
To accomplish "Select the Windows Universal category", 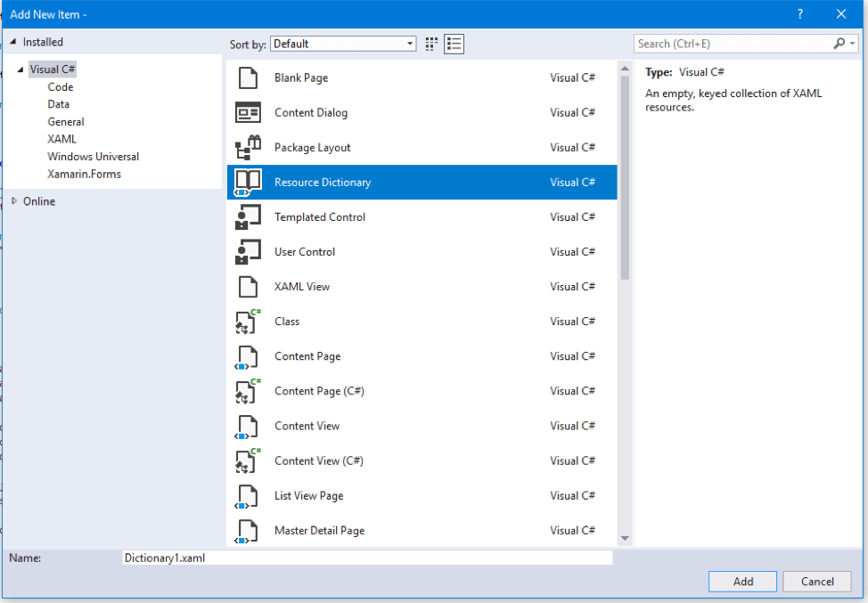I will click(93, 156).
